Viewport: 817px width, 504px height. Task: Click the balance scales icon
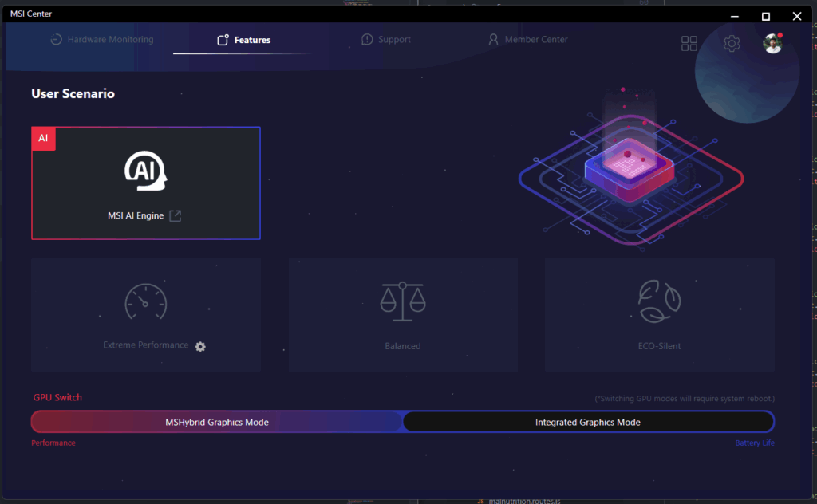coord(403,301)
